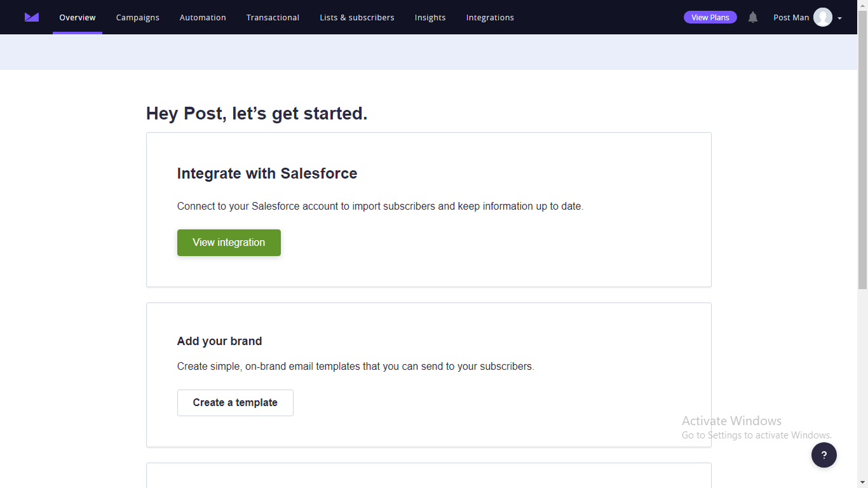Click the 'Connect to your Salesforce account' description
Screen dimensions: 868x488
point(380,207)
